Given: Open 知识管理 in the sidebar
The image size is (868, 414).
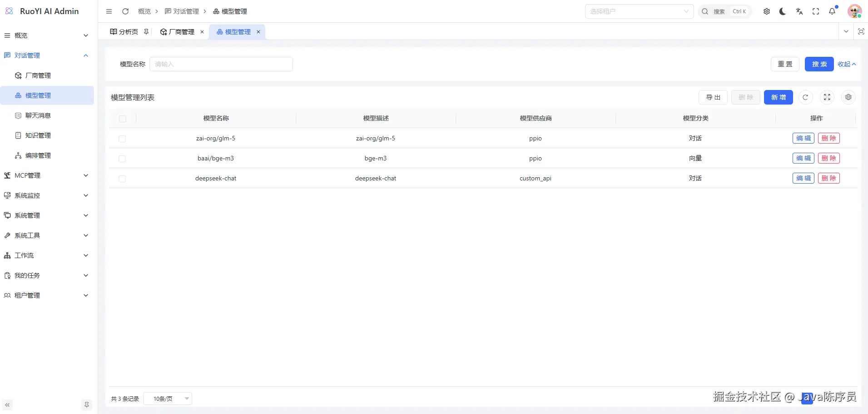Looking at the screenshot, I should (x=47, y=135).
